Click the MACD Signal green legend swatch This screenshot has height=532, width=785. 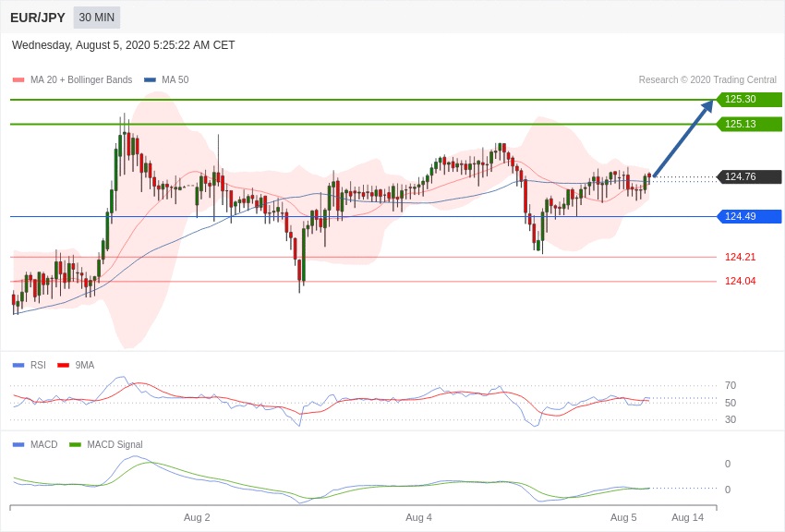tap(75, 444)
